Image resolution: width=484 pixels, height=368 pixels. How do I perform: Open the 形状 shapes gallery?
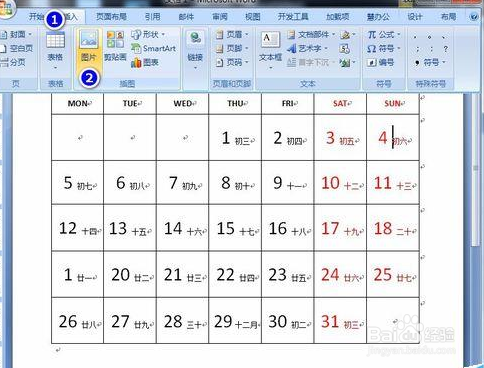tap(147, 34)
